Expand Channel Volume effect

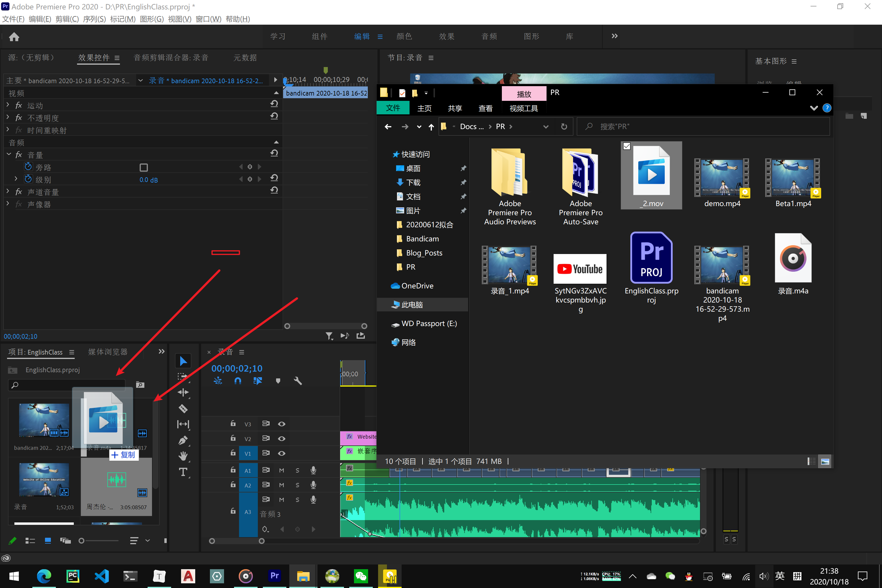click(x=8, y=191)
